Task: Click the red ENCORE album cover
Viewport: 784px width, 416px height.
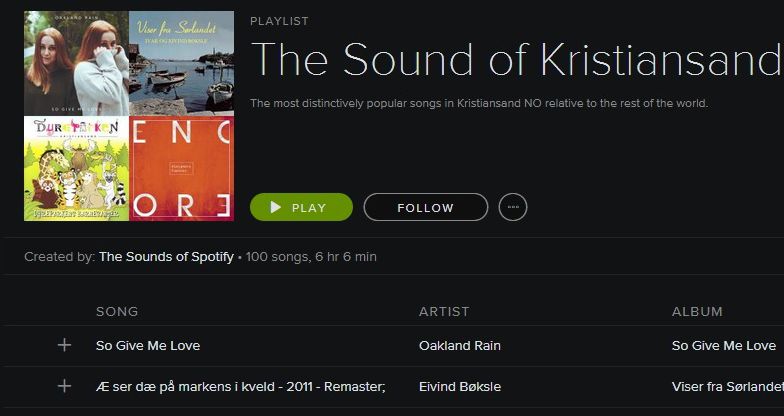Action: point(181,168)
